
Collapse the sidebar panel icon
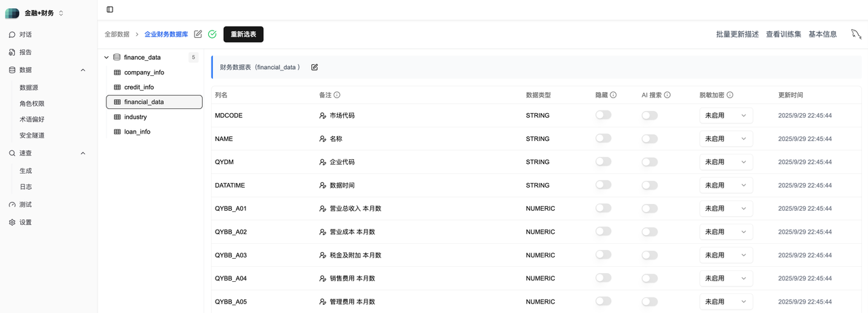pyautogui.click(x=110, y=9)
